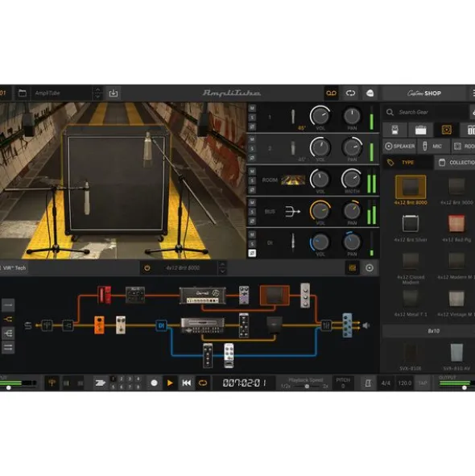
Task: Choose the 4x12 Brit 9000 cabinet thumbnail
Action: point(456,186)
